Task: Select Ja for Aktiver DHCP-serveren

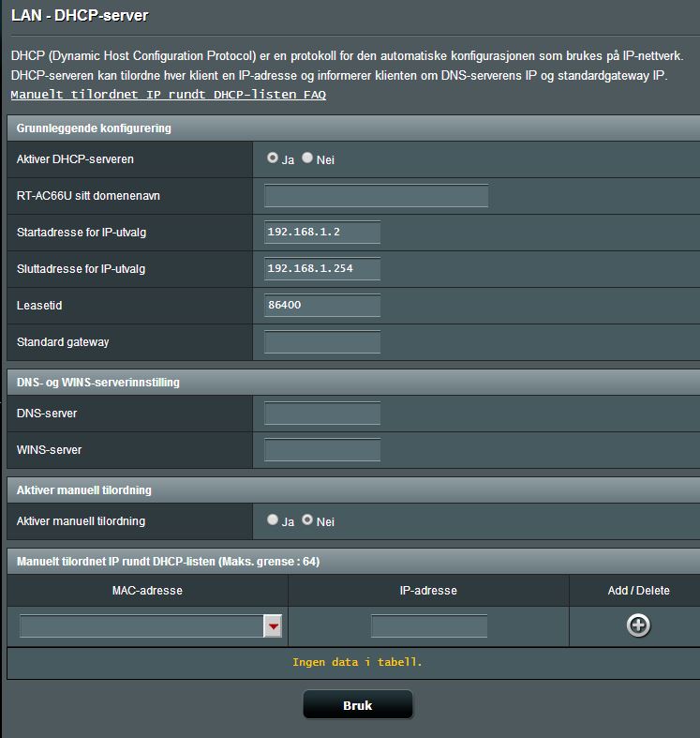Action: tap(272, 158)
